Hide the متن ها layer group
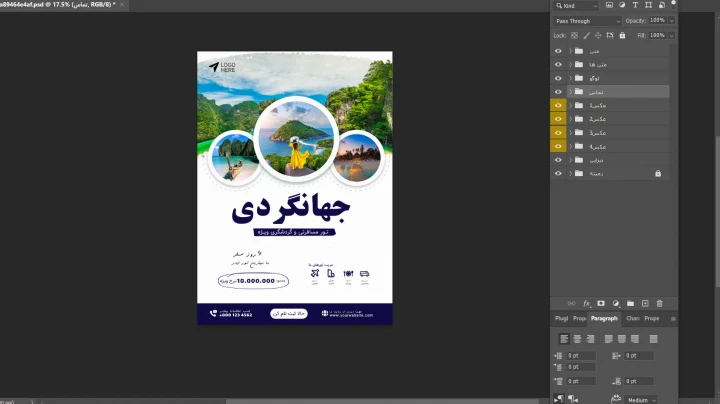This screenshot has width=720, height=404. point(558,65)
